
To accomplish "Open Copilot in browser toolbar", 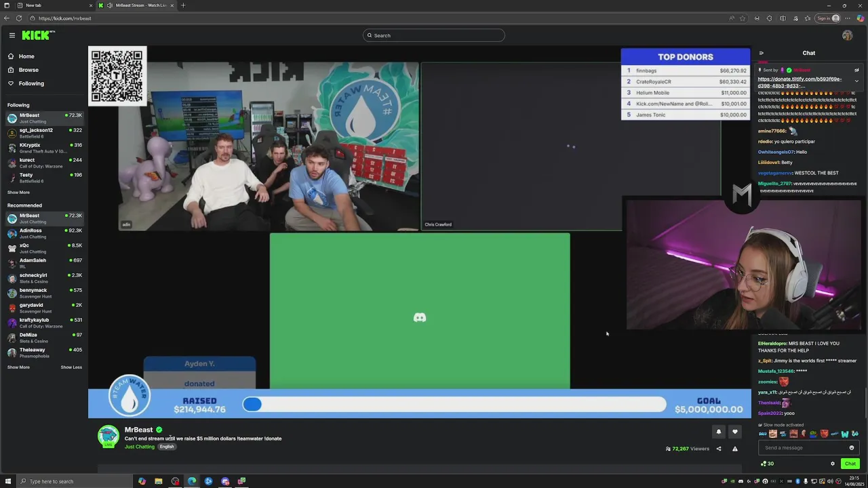I will pyautogui.click(x=860, y=18).
